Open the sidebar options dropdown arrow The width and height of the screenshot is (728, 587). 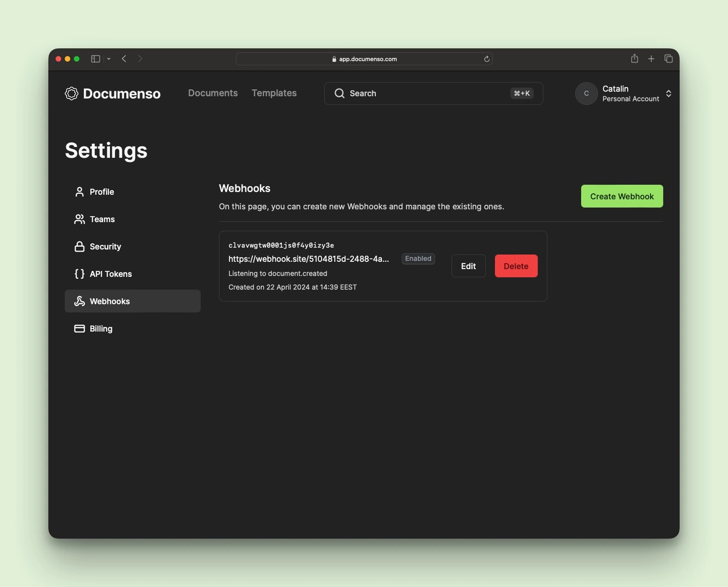109,59
